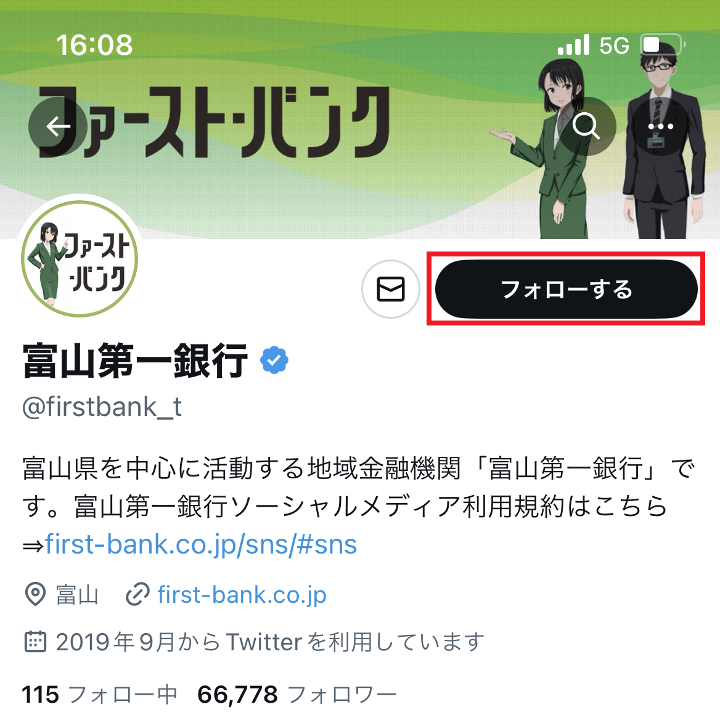Open first-bank.co.jp/sns/#sns link in bio
This screenshot has width=720, height=728.
[x=201, y=544]
